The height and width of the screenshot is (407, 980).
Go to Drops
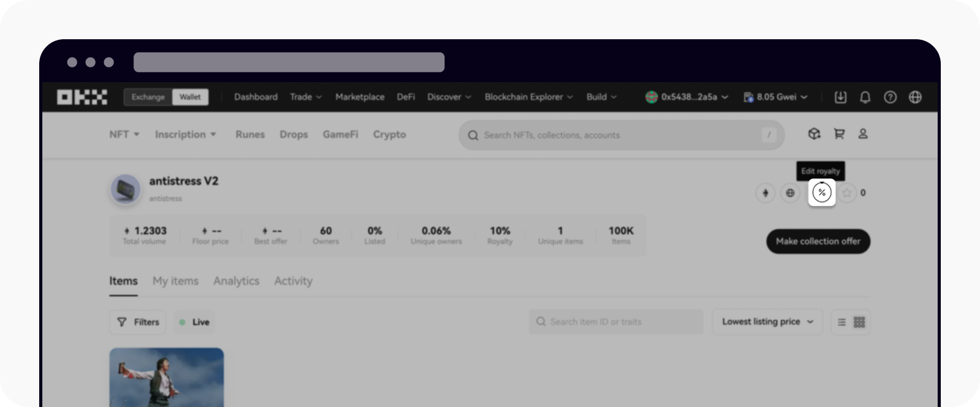click(x=293, y=134)
